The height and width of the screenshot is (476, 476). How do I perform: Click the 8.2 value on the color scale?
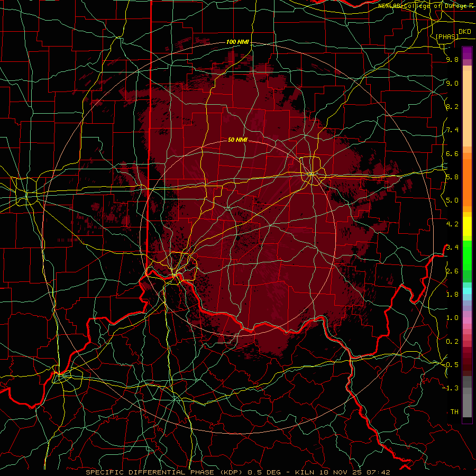click(452, 106)
